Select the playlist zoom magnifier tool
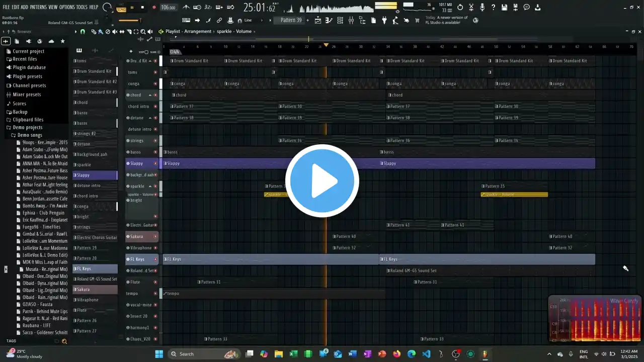Viewport: 644px width, 362px height. pyautogui.click(x=143, y=32)
